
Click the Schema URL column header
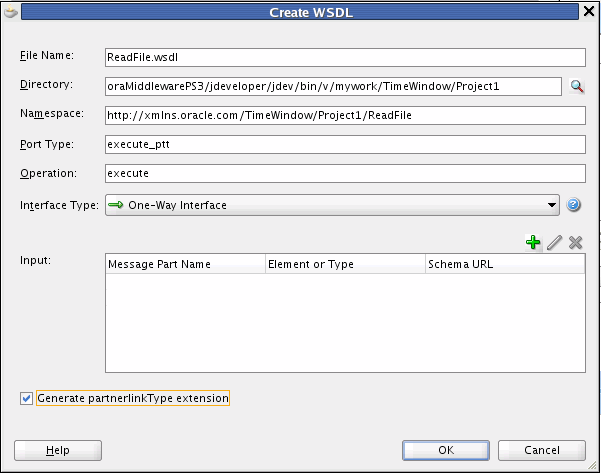tap(504, 265)
